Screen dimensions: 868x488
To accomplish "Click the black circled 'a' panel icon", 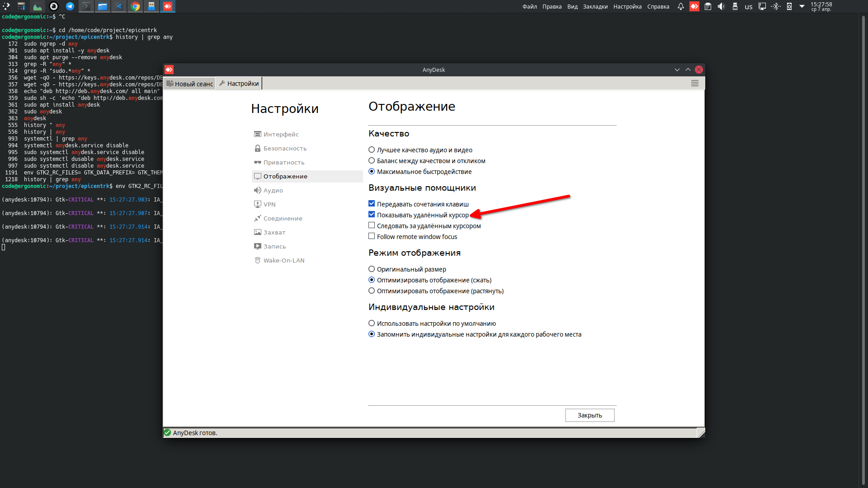I will click(x=54, y=6).
